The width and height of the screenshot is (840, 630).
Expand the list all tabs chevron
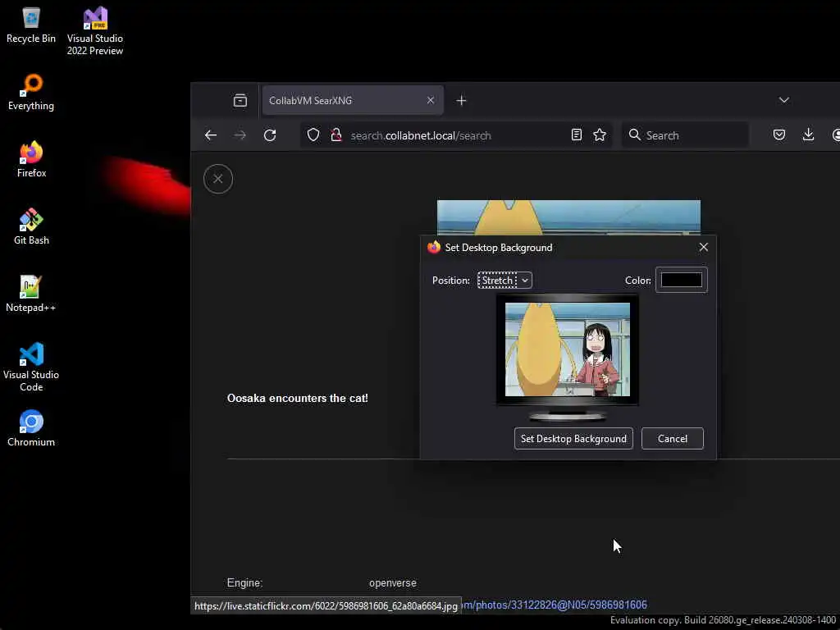[783, 100]
